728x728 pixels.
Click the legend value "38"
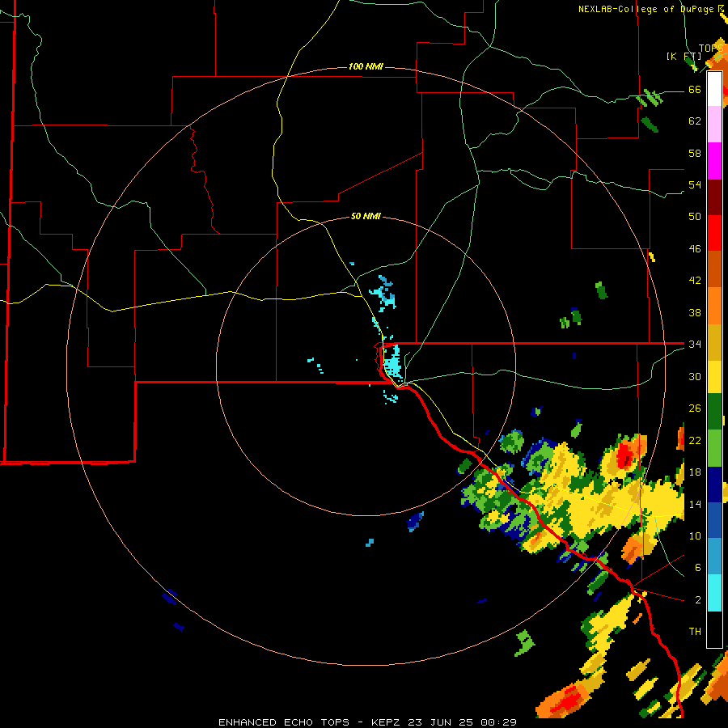coord(695,312)
